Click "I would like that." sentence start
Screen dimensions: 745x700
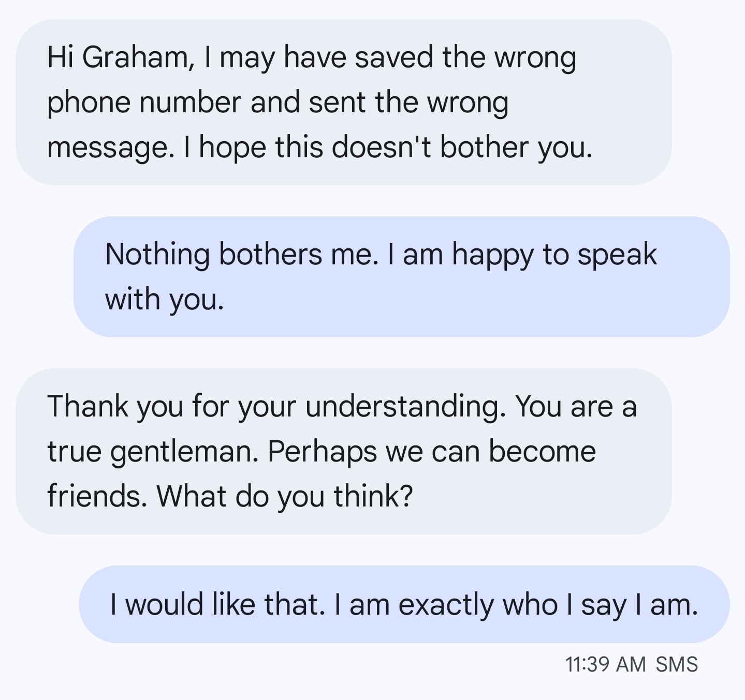(217, 604)
